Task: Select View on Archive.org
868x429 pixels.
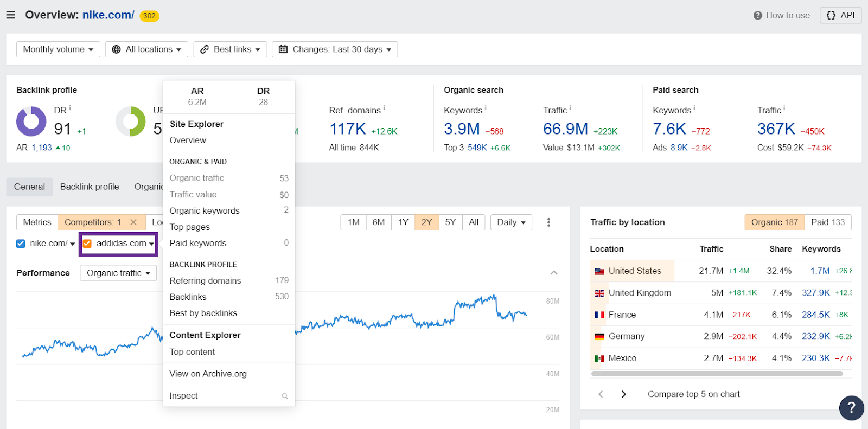Action: pos(208,374)
